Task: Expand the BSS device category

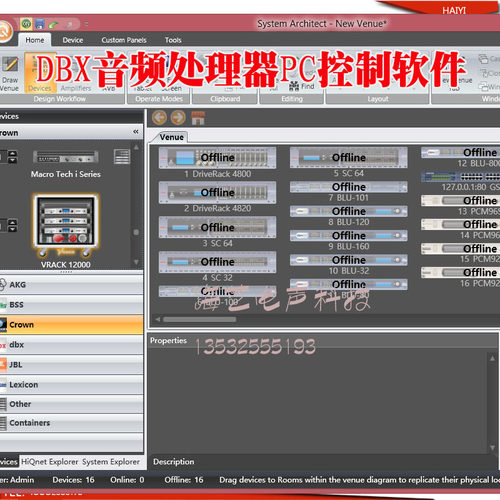Action: 71,305
